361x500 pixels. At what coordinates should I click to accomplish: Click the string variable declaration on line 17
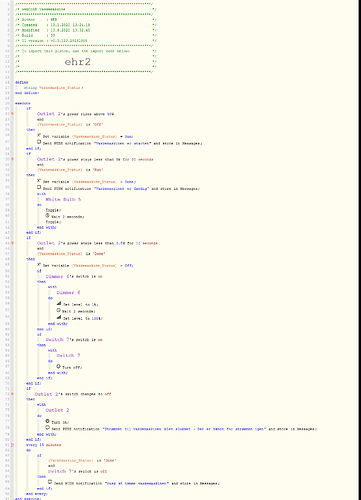(53, 88)
